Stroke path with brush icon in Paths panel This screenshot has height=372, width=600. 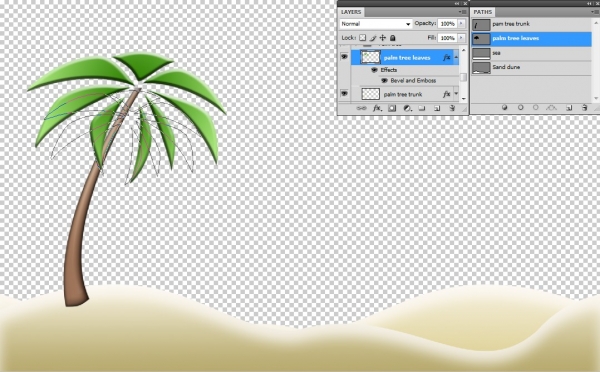tap(520, 108)
